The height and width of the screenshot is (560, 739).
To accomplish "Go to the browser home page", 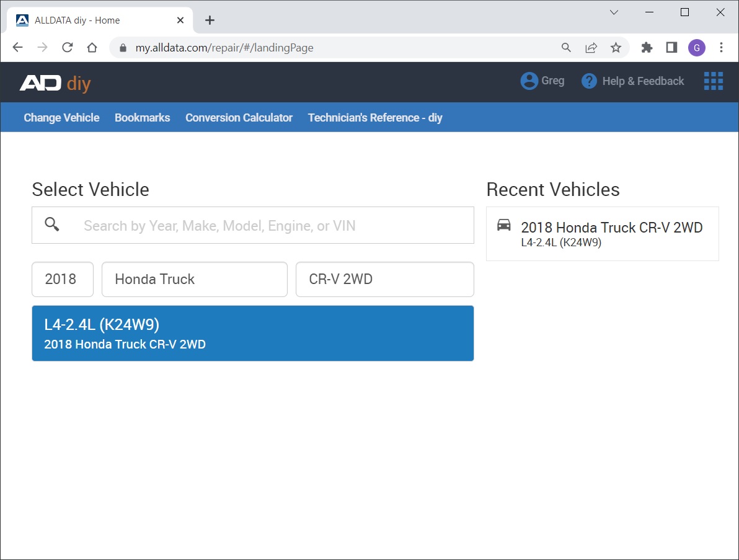I will [x=92, y=48].
